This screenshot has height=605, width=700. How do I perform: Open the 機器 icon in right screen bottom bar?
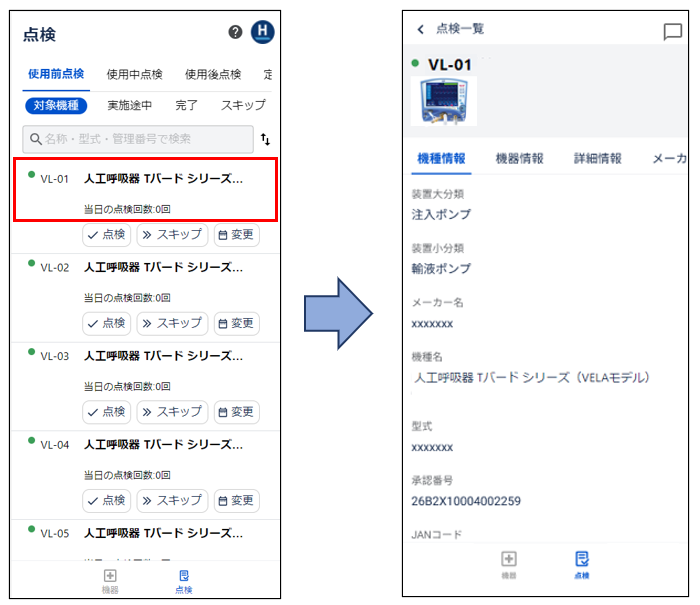click(x=509, y=565)
